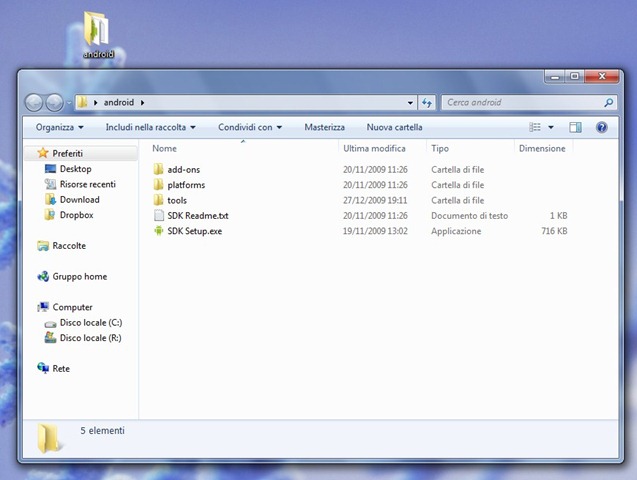Sort by the Dimensione column
The height and width of the screenshot is (480, 637).
pyautogui.click(x=544, y=149)
